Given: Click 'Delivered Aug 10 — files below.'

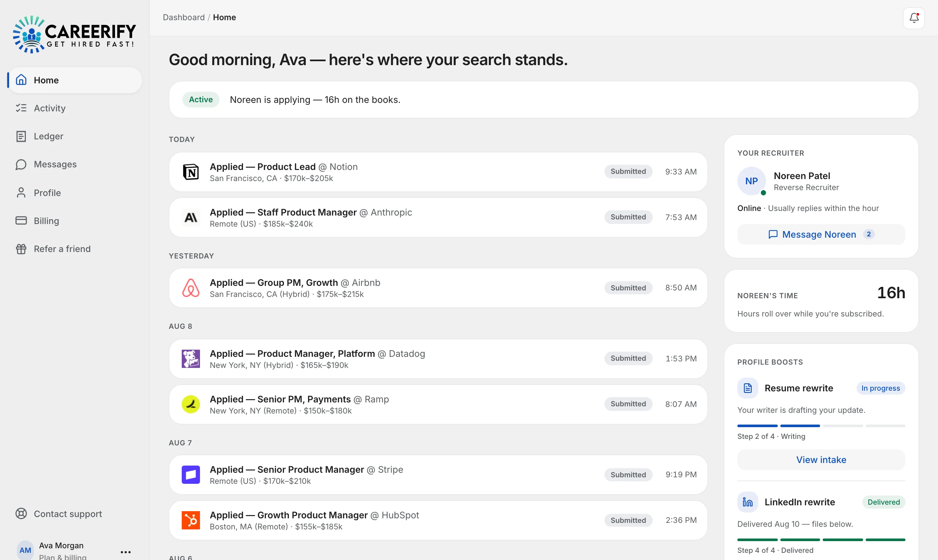Looking at the screenshot, I should [x=795, y=524].
